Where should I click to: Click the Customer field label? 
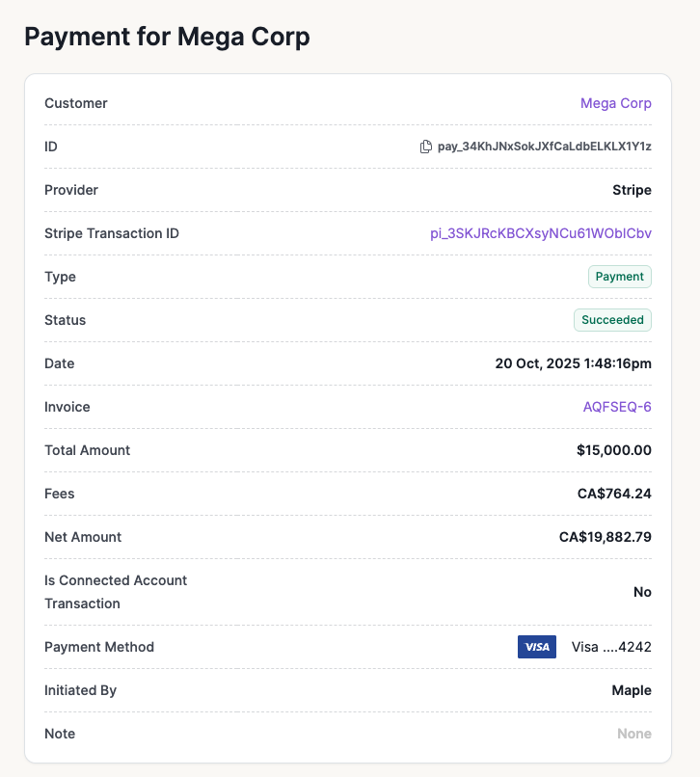(76, 103)
